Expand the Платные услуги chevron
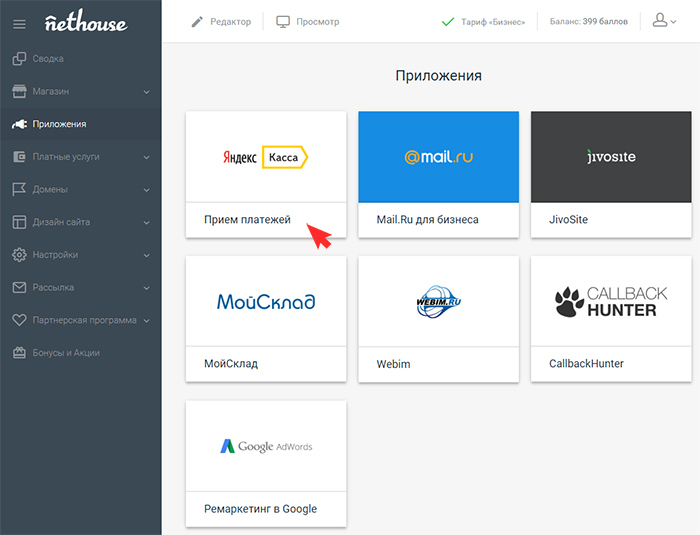The width and height of the screenshot is (700, 535). click(x=146, y=157)
